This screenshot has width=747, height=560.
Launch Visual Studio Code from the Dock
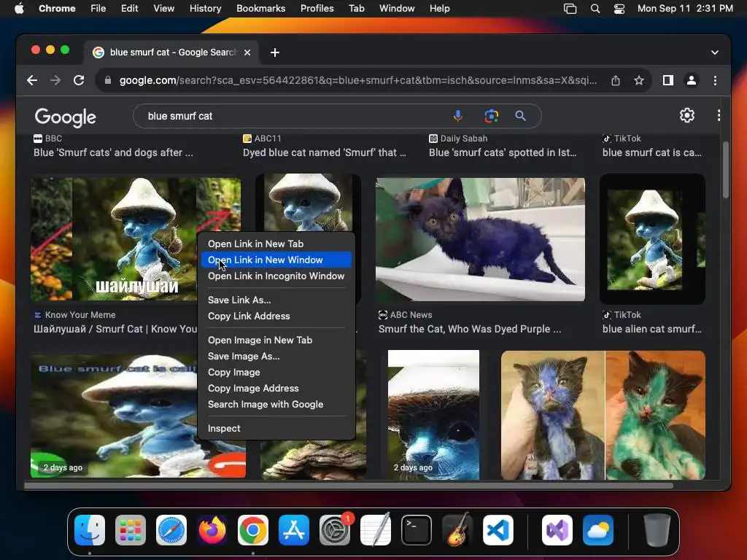coord(498,530)
